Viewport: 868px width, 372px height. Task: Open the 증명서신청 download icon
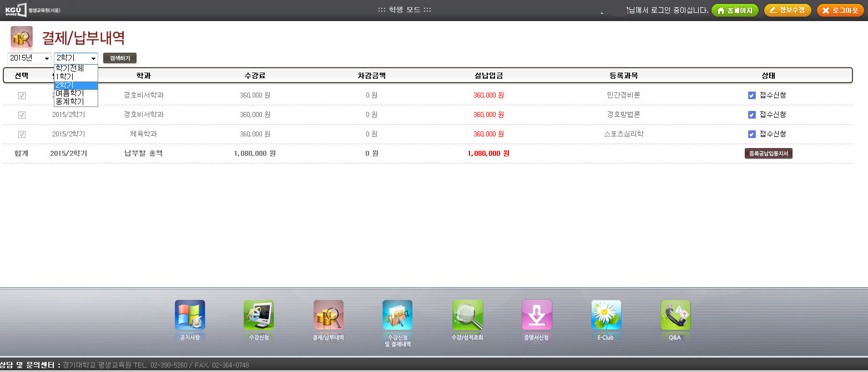pos(537,315)
